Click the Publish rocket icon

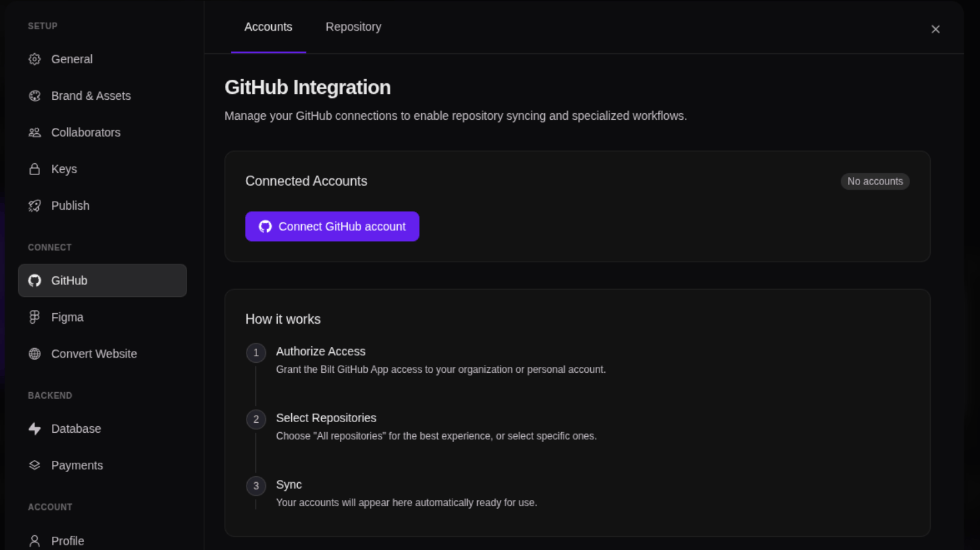coord(35,206)
